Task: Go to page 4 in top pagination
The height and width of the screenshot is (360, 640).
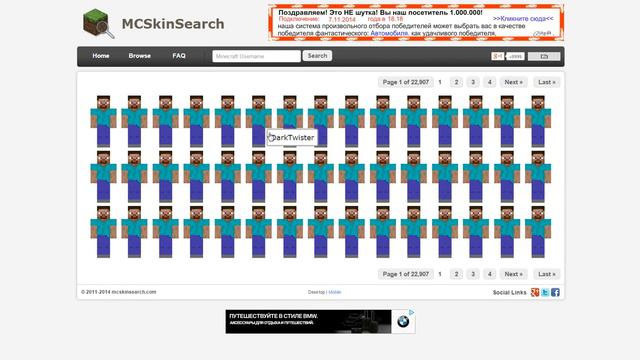Action: click(489, 82)
